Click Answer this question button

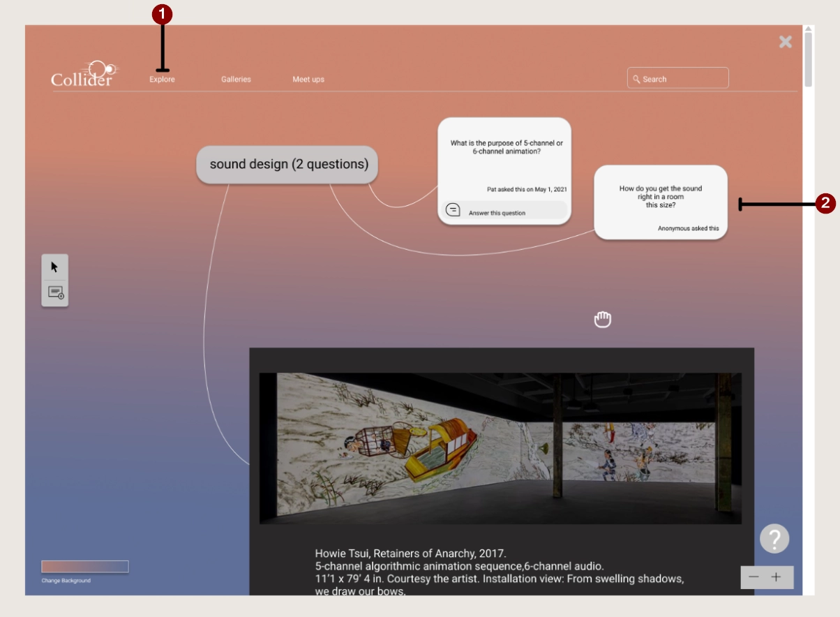tap(504, 210)
